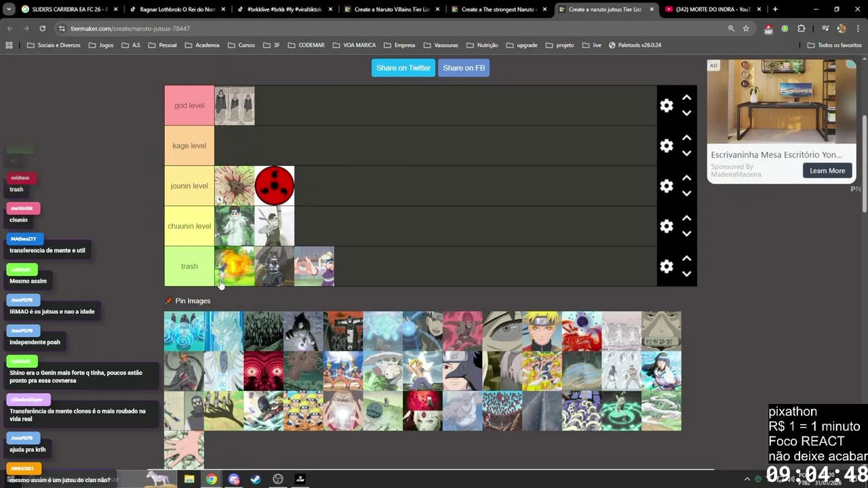Reload the tiermaker page
868x488 pixels.
[x=42, y=28]
